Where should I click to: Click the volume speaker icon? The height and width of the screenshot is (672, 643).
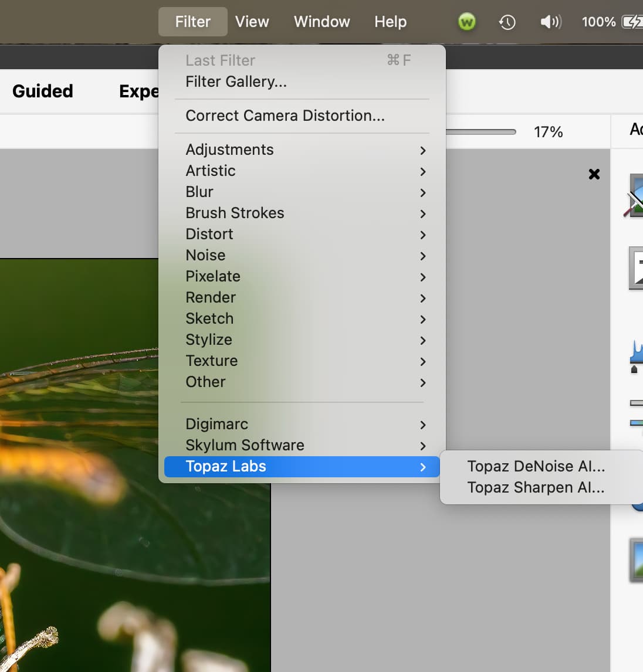click(x=550, y=22)
